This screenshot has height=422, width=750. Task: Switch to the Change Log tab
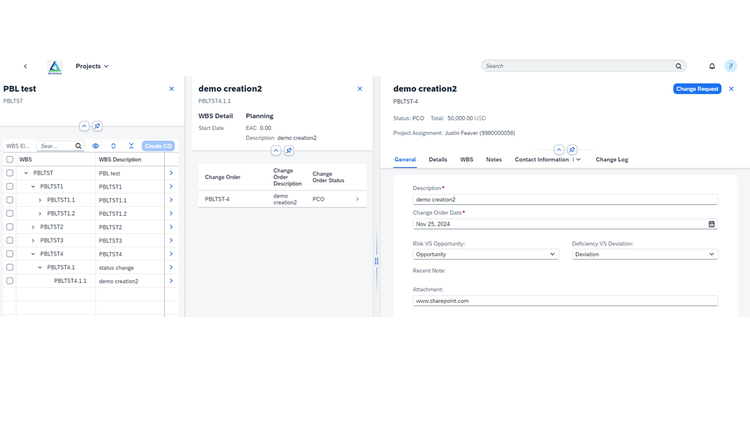tap(612, 160)
